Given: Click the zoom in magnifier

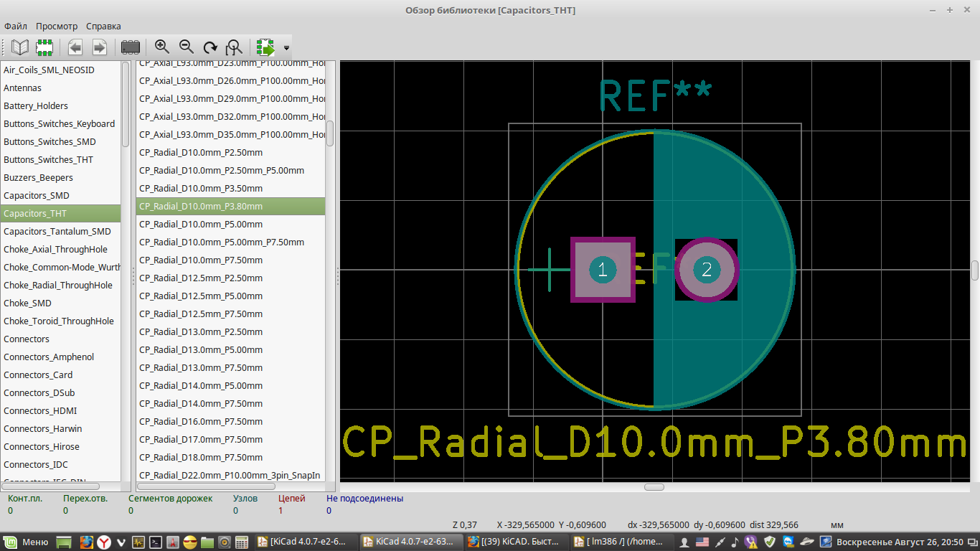Looking at the screenshot, I should point(162,47).
